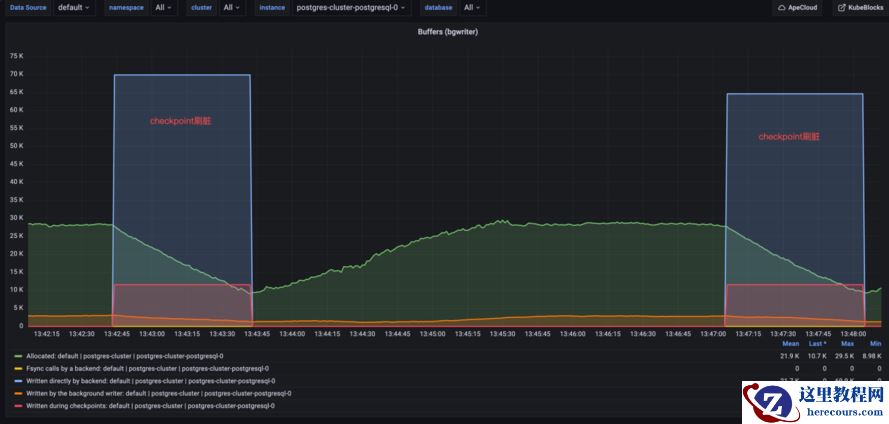Open the cluster All dropdown
This screenshot has height=424, width=889.
tap(233, 7)
